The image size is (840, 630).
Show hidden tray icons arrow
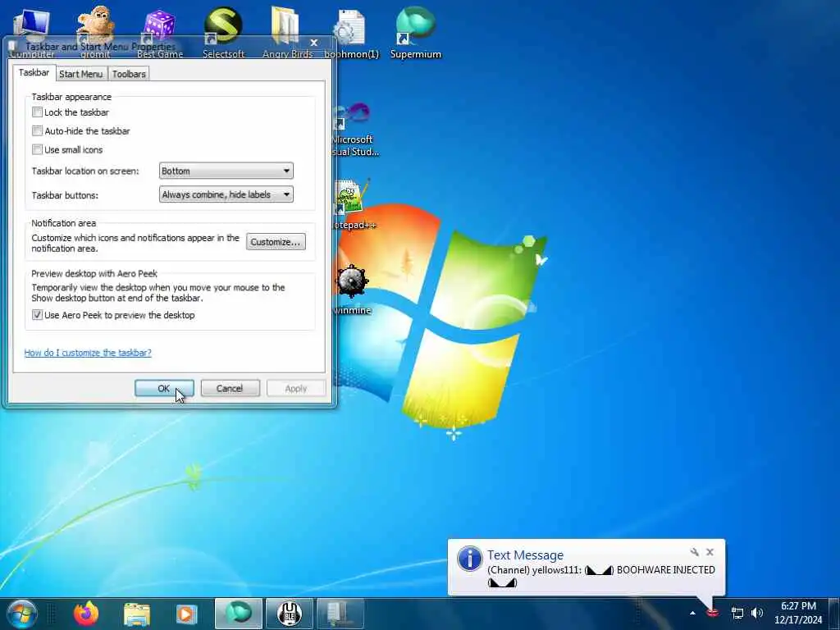click(692, 614)
